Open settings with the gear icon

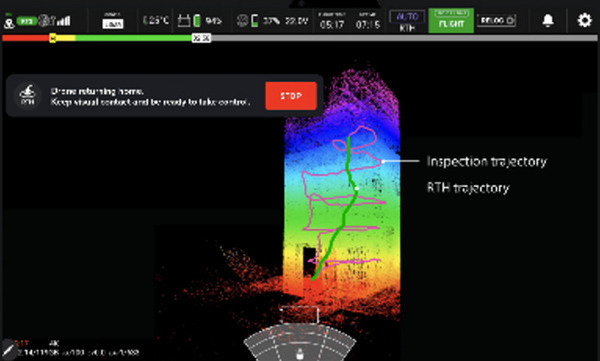[585, 20]
